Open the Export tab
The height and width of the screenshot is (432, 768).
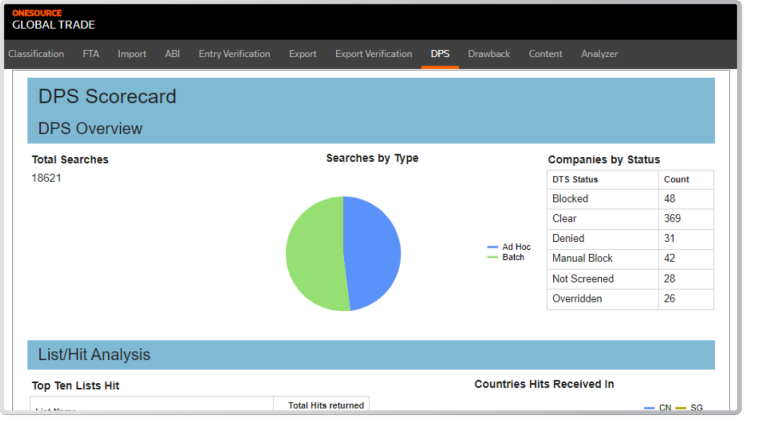click(x=302, y=54)
